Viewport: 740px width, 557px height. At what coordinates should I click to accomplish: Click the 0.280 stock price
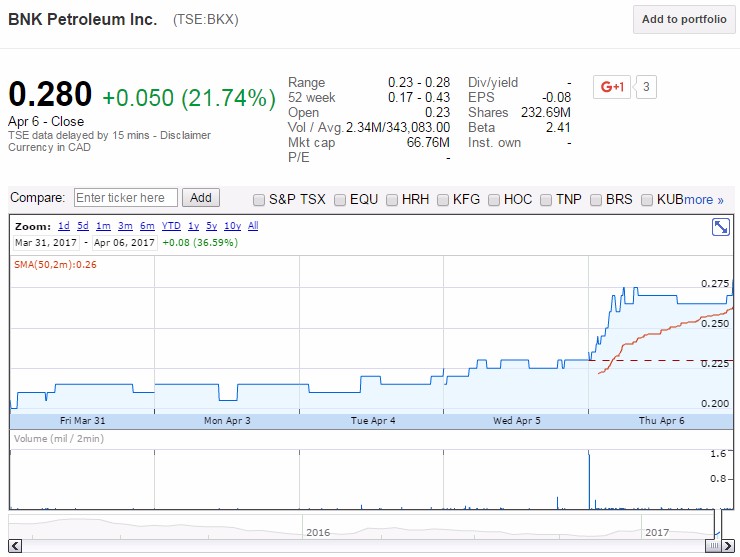[50, 94]
